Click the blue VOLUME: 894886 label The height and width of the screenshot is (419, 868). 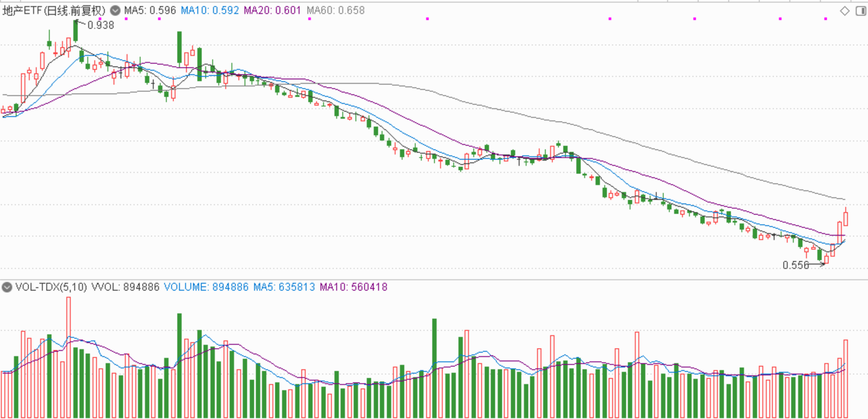click(207, 287)
